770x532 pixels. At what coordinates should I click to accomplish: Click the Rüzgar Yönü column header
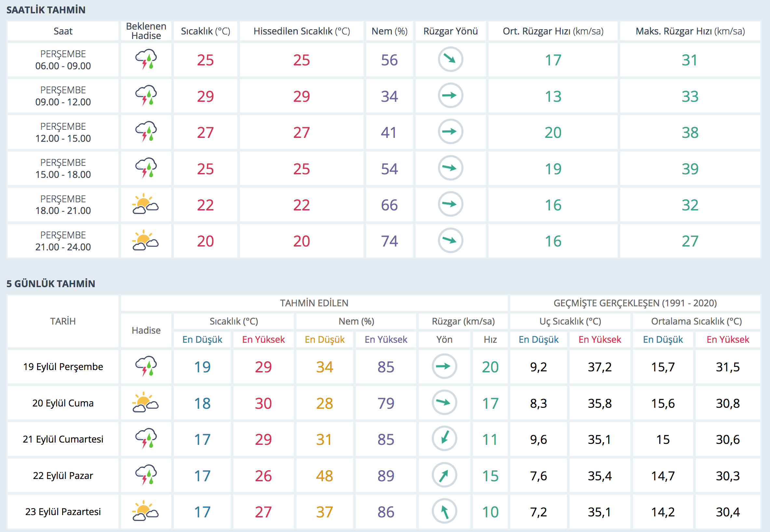450,31
